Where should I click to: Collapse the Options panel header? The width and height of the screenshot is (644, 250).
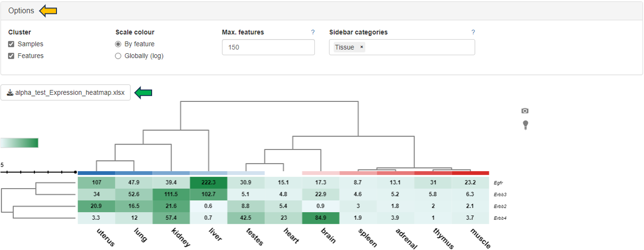(21, 11)
